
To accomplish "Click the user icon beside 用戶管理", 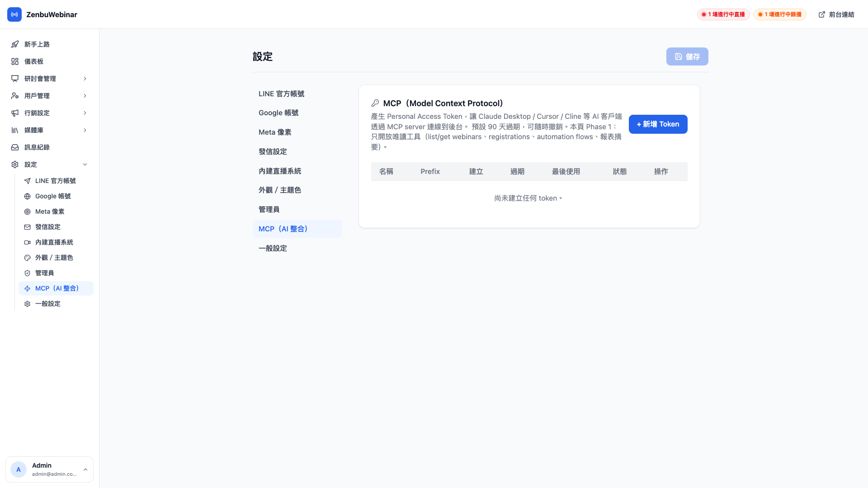I will (15, 96).
